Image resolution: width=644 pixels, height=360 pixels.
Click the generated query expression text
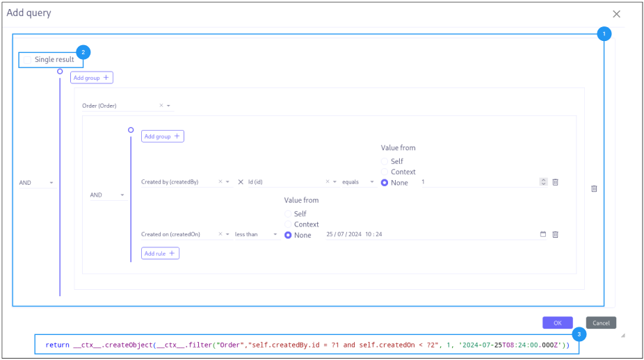tap(307, 345)
